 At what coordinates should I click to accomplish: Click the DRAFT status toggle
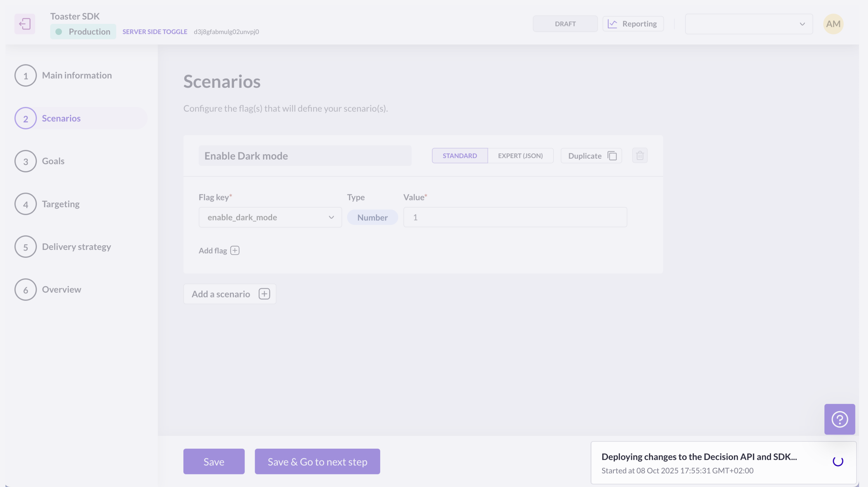[565, 24]
